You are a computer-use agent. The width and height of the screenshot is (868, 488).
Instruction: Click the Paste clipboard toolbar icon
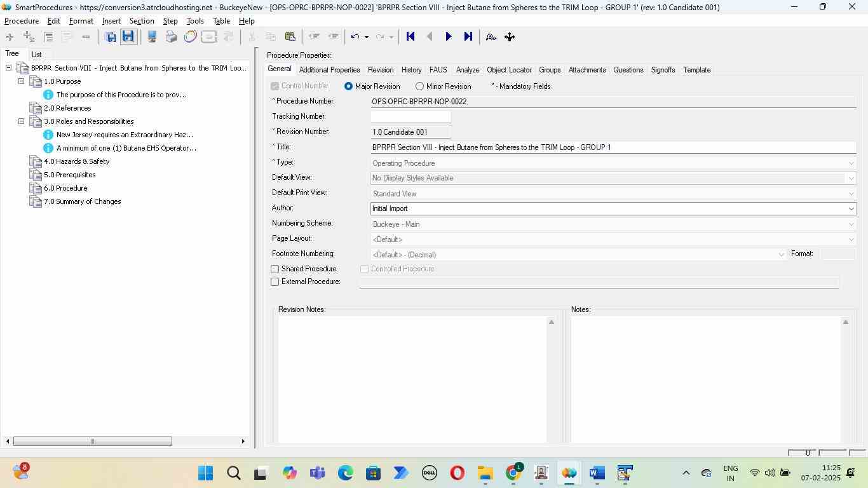(290, 37)
